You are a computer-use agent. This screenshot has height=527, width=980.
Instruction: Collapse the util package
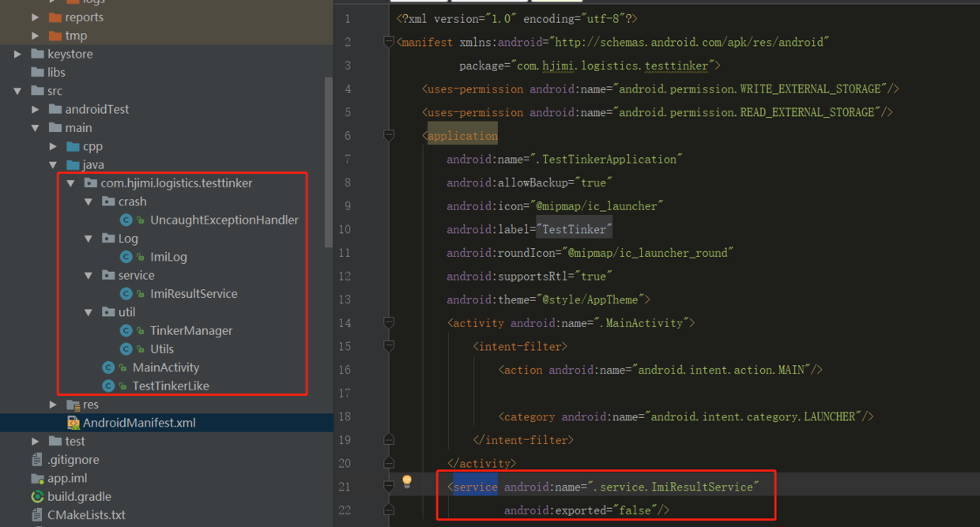89,312
